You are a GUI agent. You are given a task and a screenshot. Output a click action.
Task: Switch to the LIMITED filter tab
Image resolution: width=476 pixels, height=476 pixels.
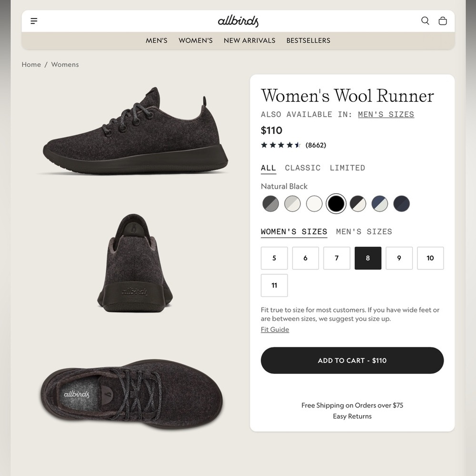(347, 168)
